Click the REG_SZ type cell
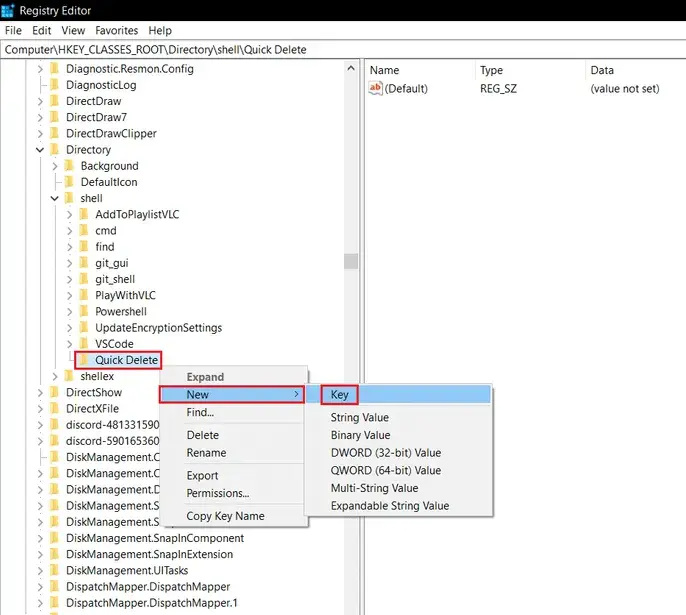This screenshot has width=686, height=615. [498, 88]
